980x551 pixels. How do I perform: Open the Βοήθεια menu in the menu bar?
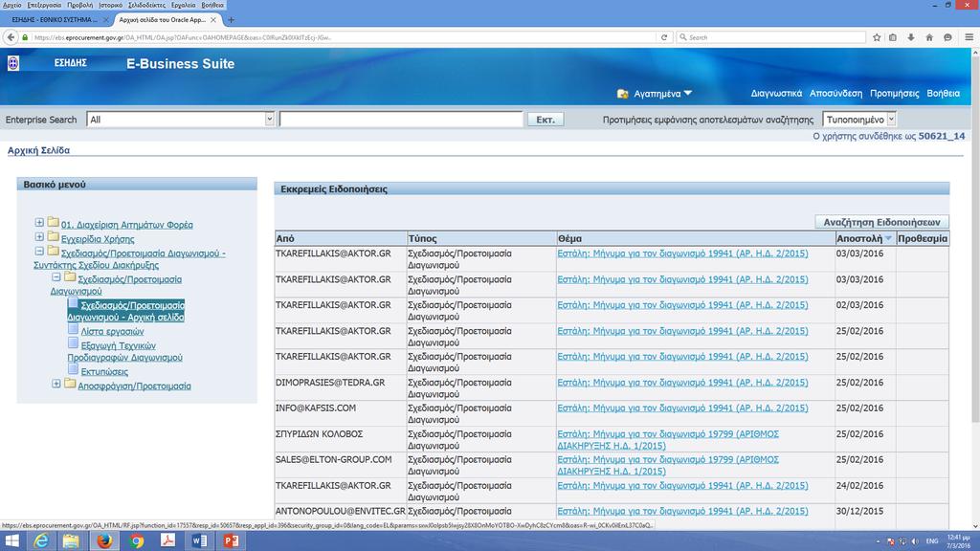pos(212,5)
